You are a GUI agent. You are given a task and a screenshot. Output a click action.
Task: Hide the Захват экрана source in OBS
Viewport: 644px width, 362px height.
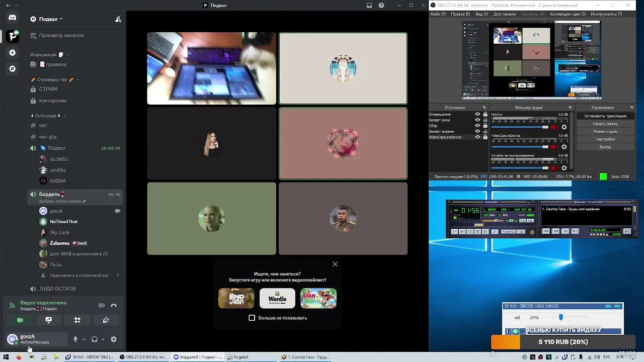pyautogui.click(x=477, y=131)
